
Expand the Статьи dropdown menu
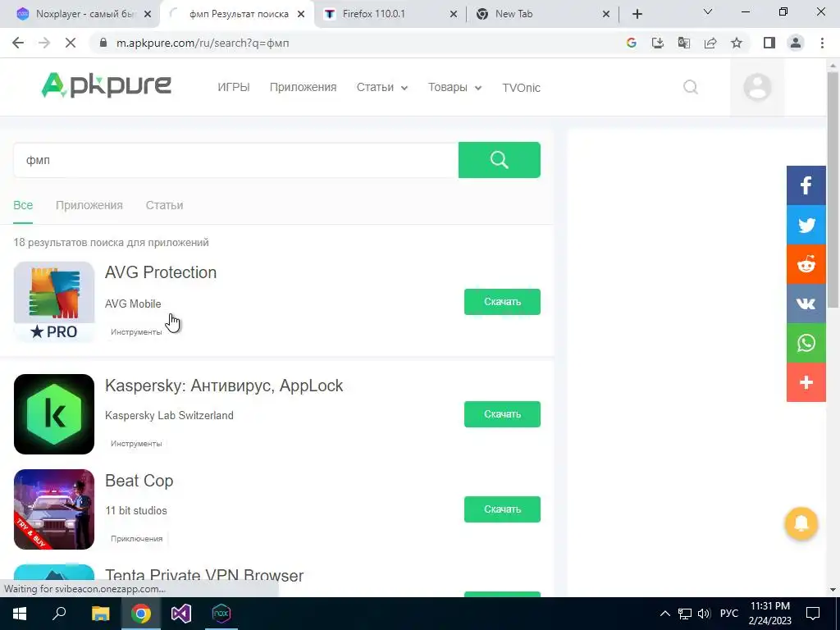pyautogui.click(x=382, y=87)
